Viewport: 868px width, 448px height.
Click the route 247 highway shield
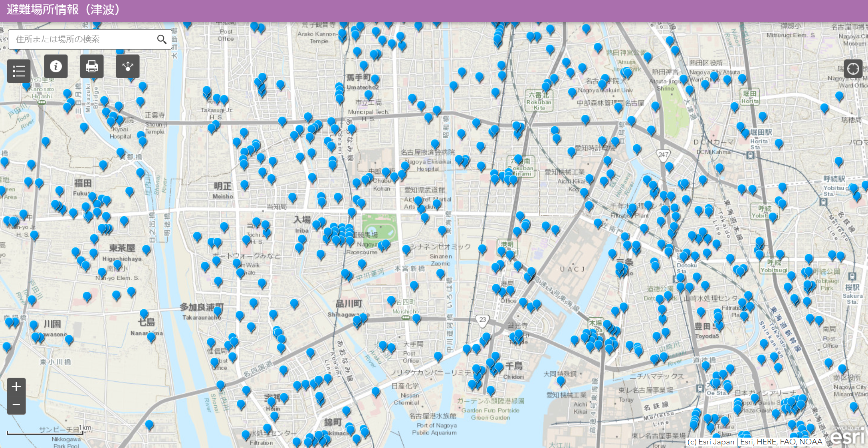pos(663,155)
